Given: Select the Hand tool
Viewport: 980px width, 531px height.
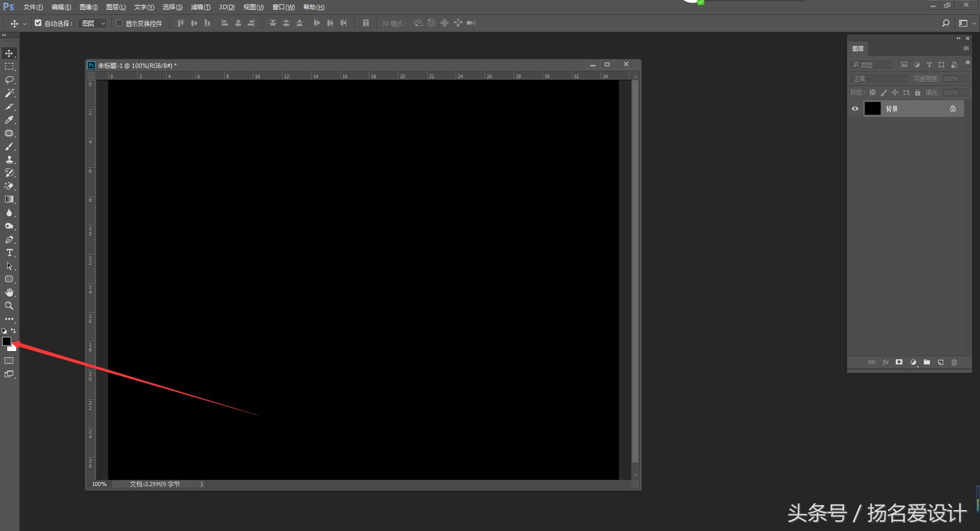Looking at the screenshot, I should [x=9, y=292].
